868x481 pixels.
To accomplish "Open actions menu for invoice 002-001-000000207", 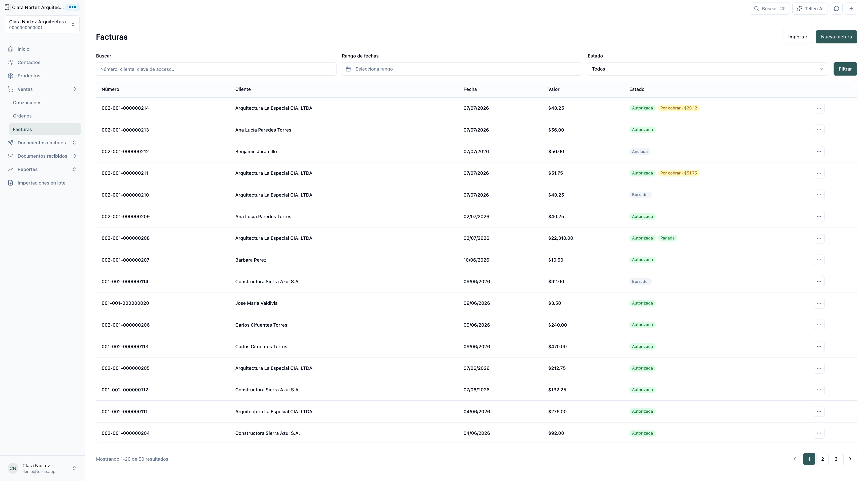I will pos(819,260).
